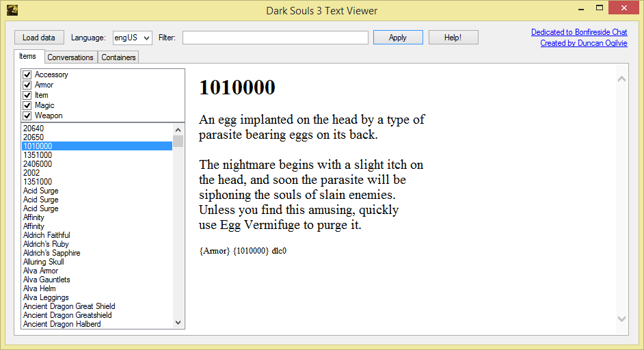Click the Dark Souls app icon in title bar
Screen dimensions: 644x350
pyautogui.click(x=12, y=10)
